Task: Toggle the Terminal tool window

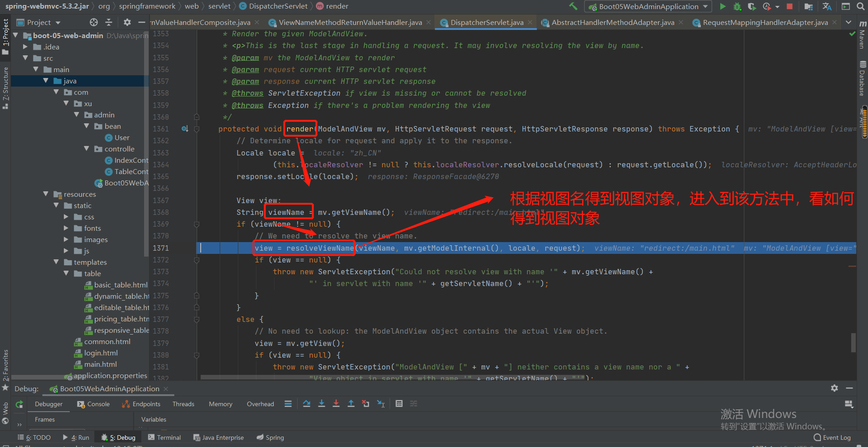Action: click(x=164, y=437)
